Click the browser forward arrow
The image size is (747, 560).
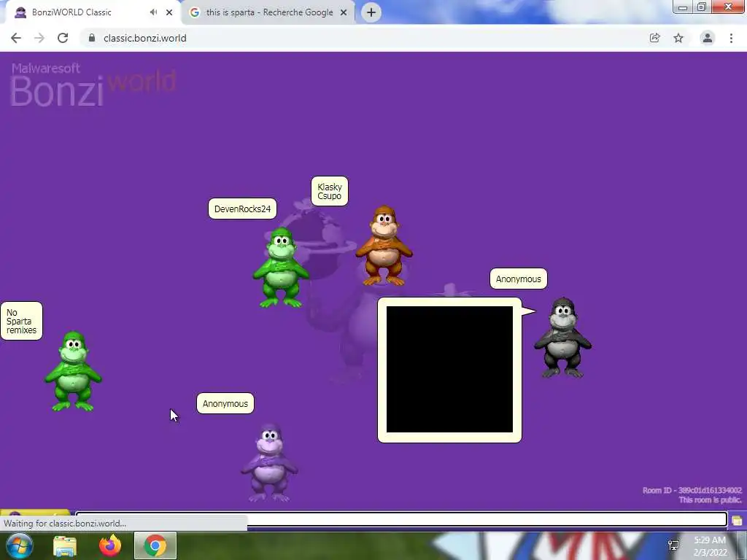pyautogui.click(x=39, y=38)
